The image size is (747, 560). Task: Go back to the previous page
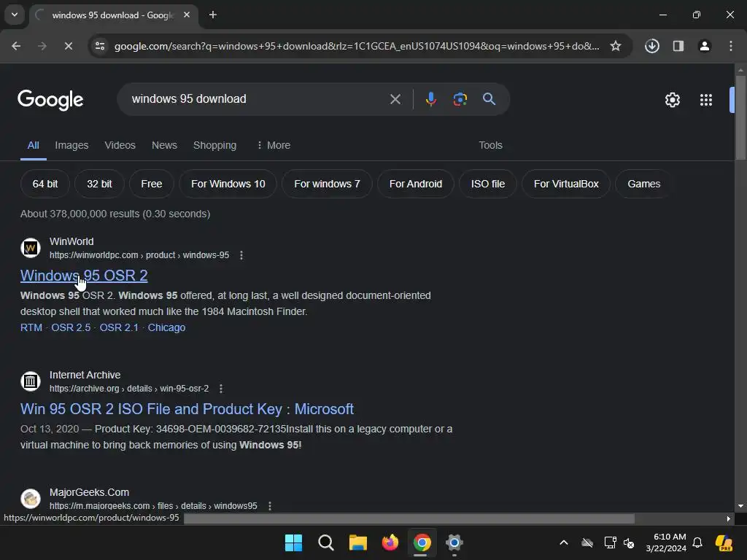(x=16, y=46)
